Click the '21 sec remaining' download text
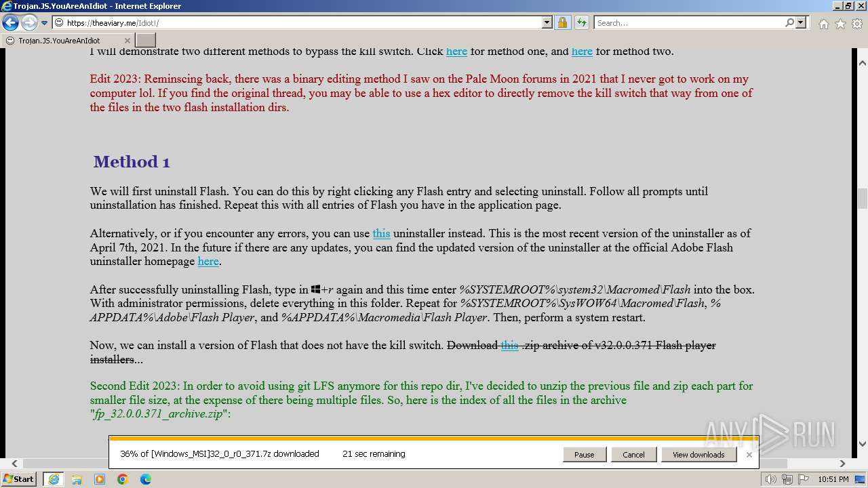This screenshot has height=488, width=868. 374,454
